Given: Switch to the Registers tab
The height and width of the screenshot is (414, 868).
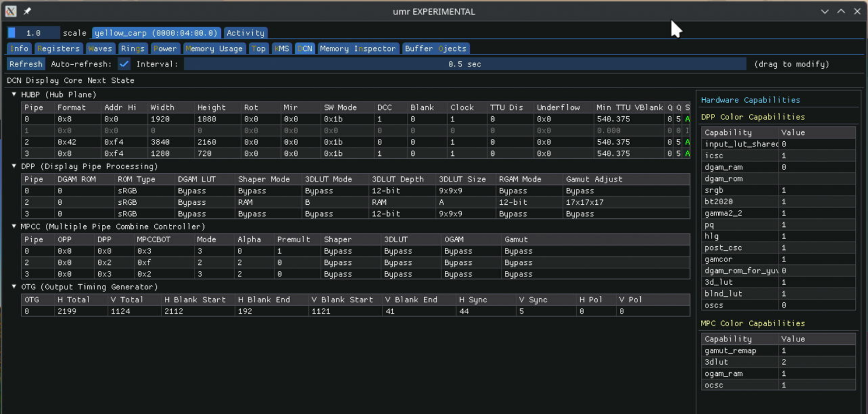Looking at the screenshot, I should 58,49.
